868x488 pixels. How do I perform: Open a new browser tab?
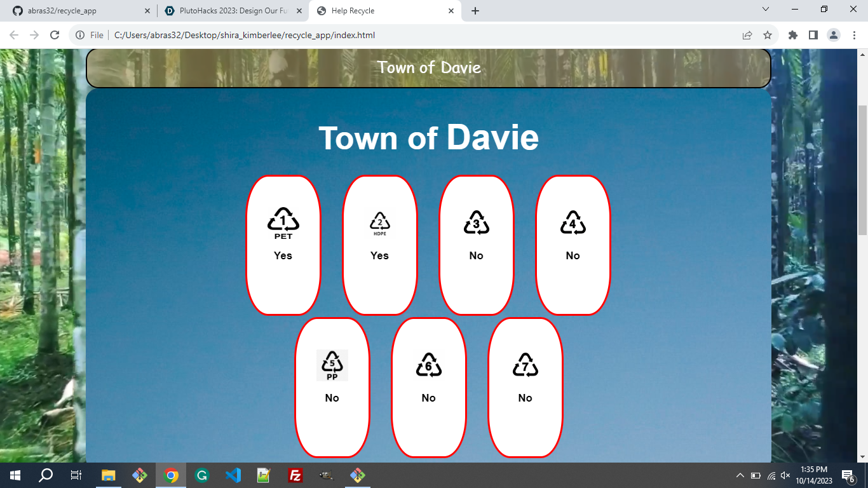[475, 11]
